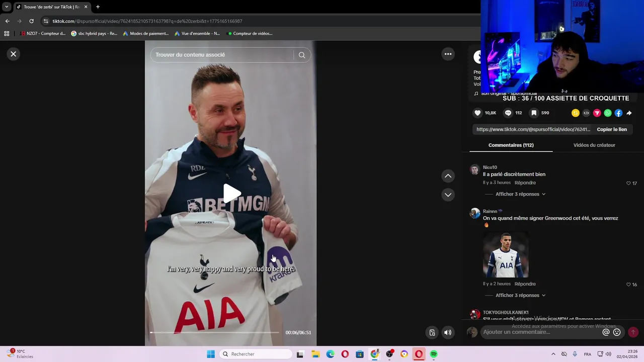The height and width of the screenshot is (362, 644).
Task: Switch to the Vidéos du créateur tab
Action: 594,145
